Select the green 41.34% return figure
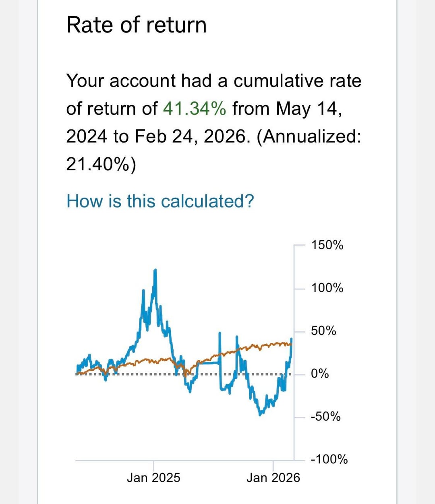435x504 pixels. tap(194, 109)
